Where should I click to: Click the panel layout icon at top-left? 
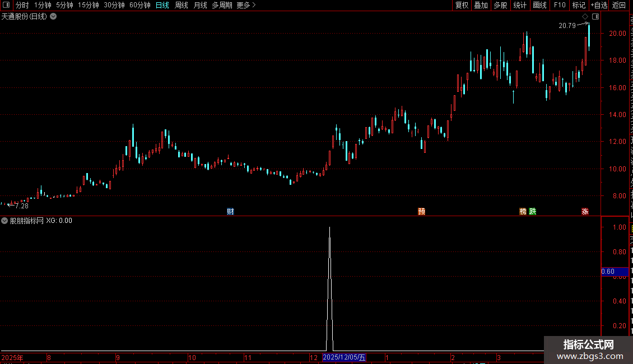coord(6,5)
